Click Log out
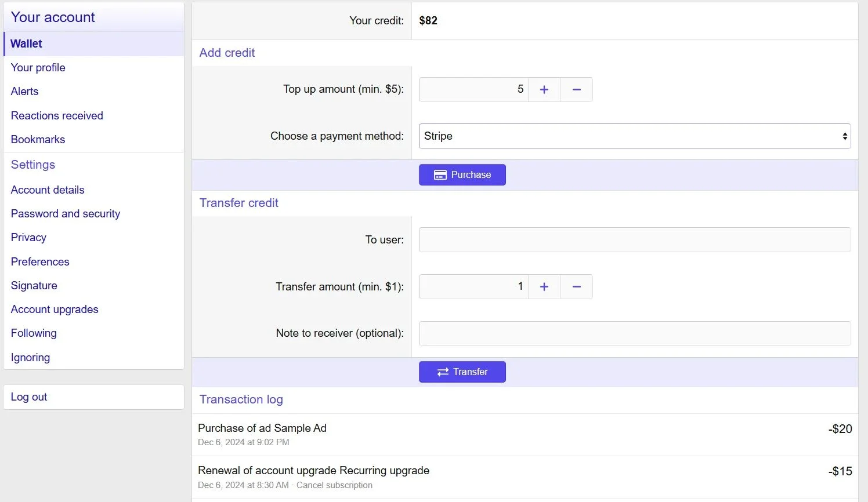 pos(29,397)
